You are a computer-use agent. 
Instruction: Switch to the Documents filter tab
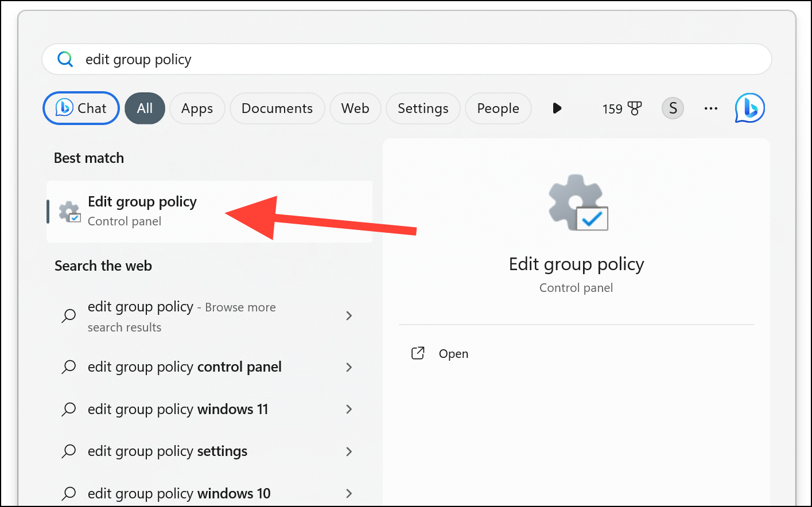coord(277,108)
